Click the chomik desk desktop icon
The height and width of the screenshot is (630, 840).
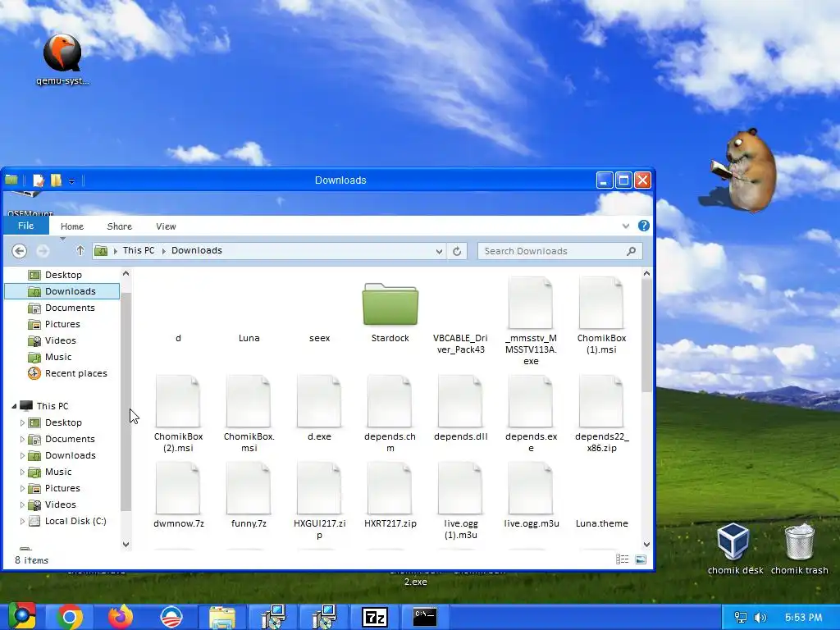tap(734, 548)
